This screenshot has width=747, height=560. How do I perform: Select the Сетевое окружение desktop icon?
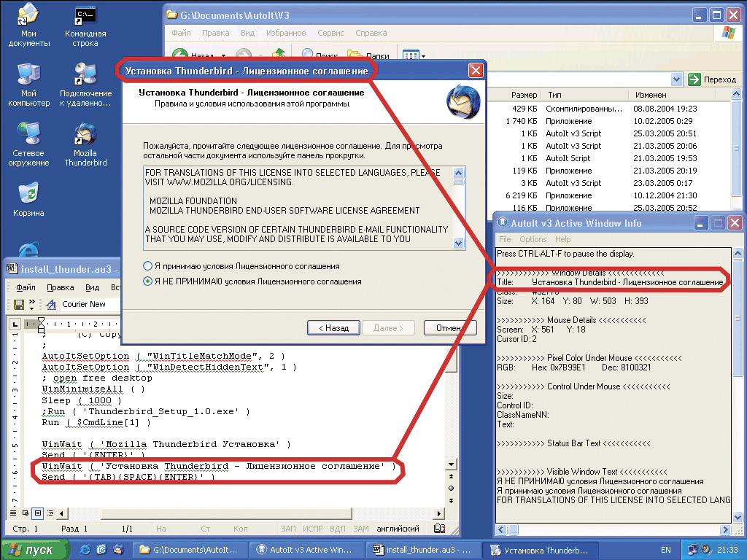(28, 144)
